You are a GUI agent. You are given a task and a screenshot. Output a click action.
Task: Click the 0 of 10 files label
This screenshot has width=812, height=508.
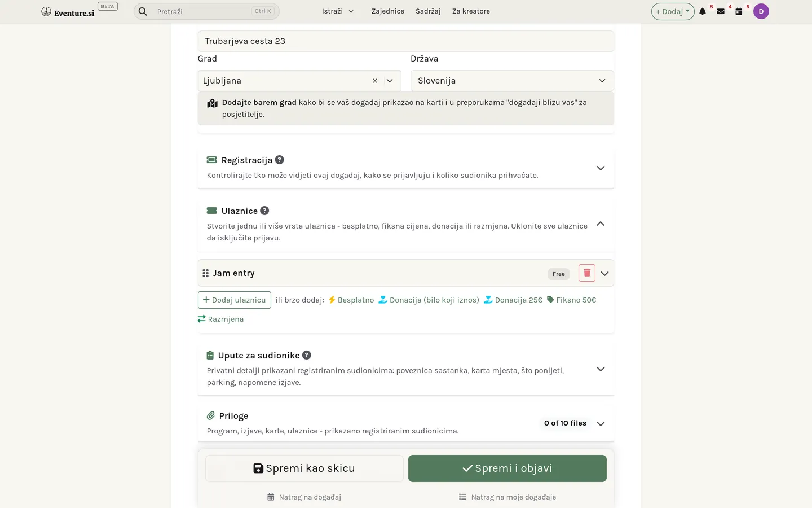[565, 423]
